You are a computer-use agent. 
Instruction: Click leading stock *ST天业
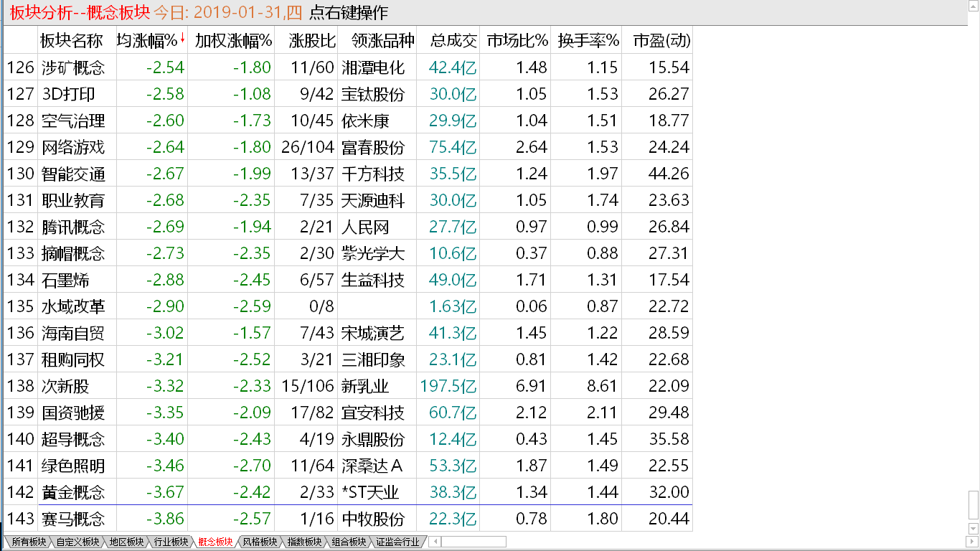click(370, 492)
